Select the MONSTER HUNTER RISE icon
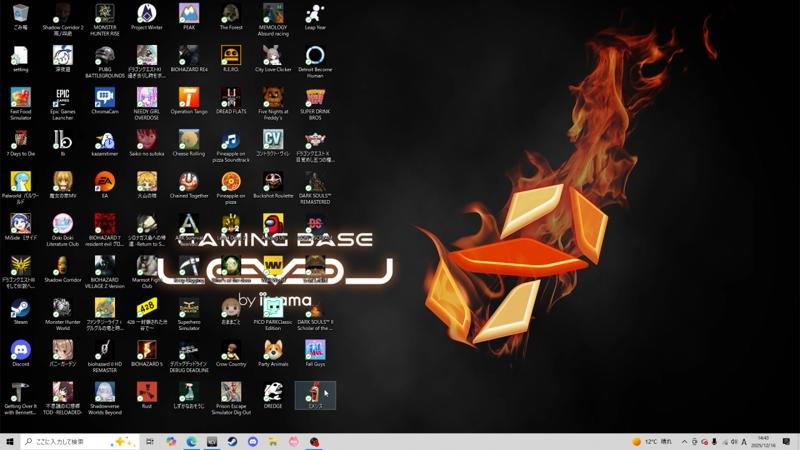This screenshot has height=450, width=800. [104, 14]
